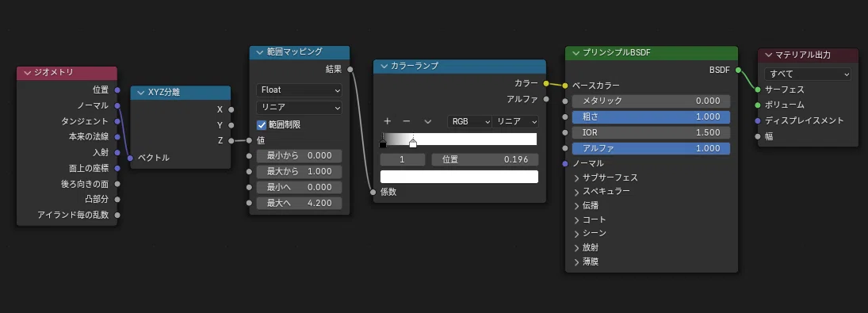
Task: Click the ベクトル input socket on XYZ分離
Action: pos(130,158)
